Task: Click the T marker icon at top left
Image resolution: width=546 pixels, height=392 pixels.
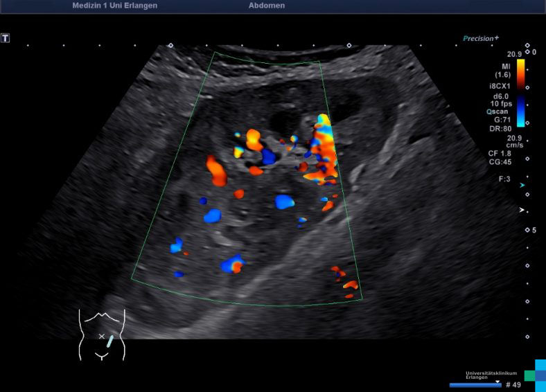Action: (x=6, y=38)
